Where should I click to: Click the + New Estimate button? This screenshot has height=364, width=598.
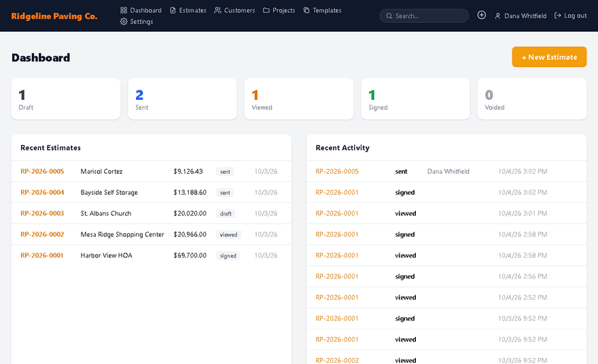click(x=549, y=57)
